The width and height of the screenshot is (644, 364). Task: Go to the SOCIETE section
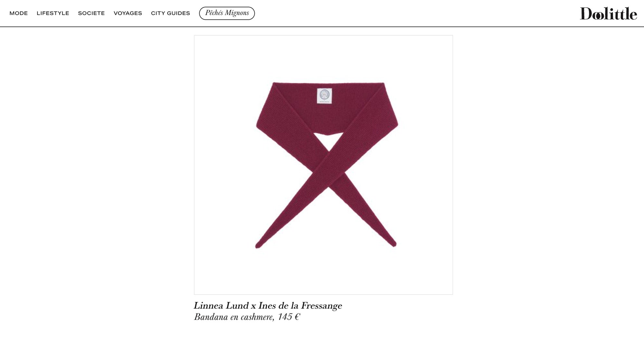(91, 13)
